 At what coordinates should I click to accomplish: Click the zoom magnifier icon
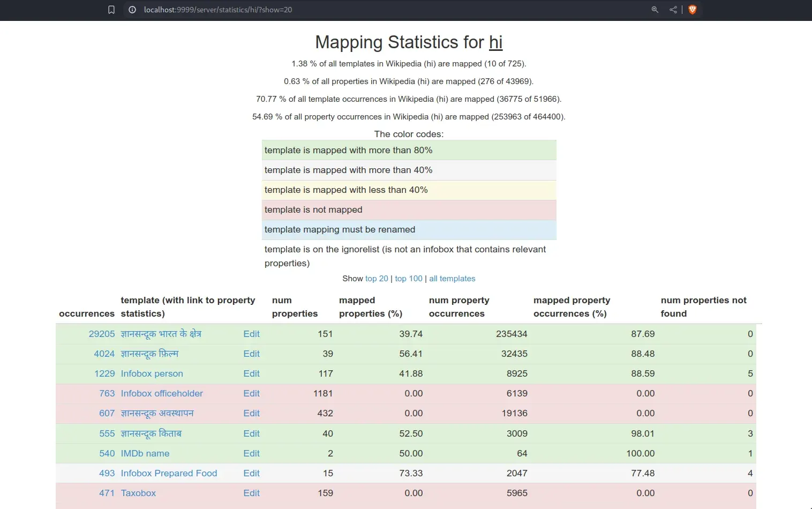655,10
